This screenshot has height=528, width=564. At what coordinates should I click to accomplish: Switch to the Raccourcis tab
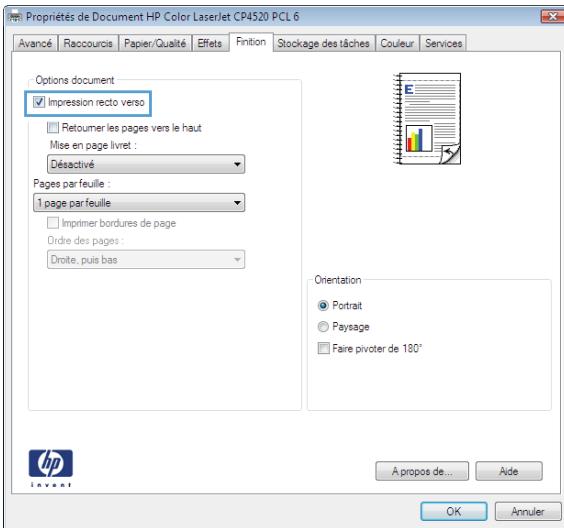coord(88,44)
